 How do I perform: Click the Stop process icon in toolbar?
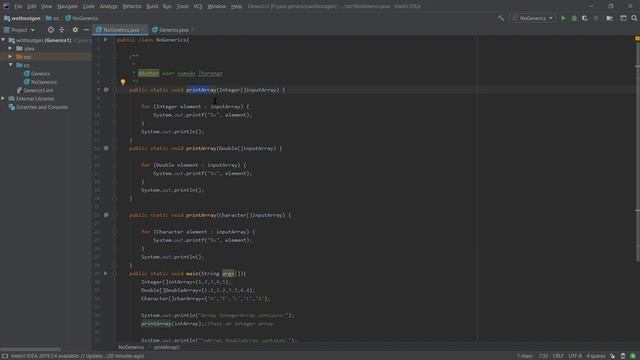click(596, 18)
